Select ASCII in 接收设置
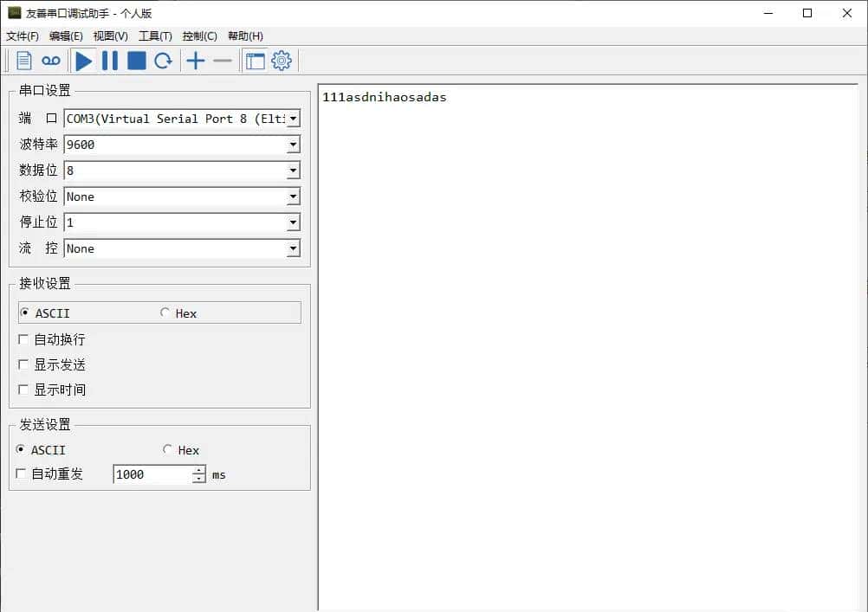This screenshot has height=612, width=868. point(45,313)
